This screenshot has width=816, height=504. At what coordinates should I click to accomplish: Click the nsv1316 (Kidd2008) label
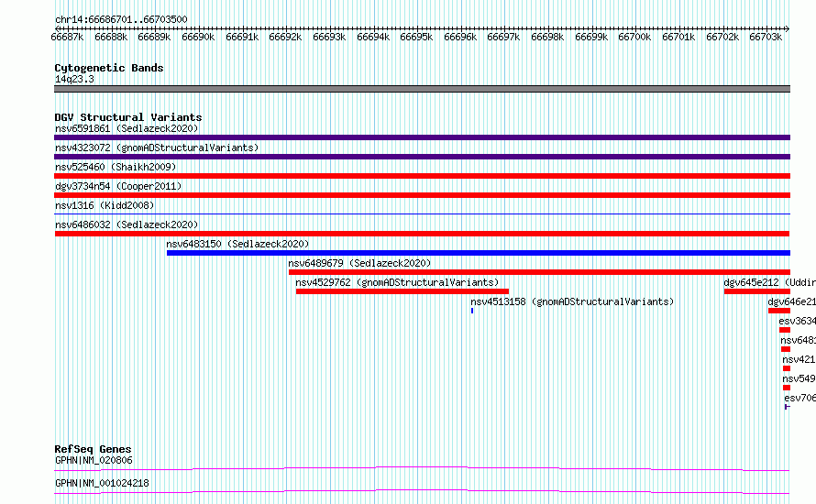pos(105,205)
